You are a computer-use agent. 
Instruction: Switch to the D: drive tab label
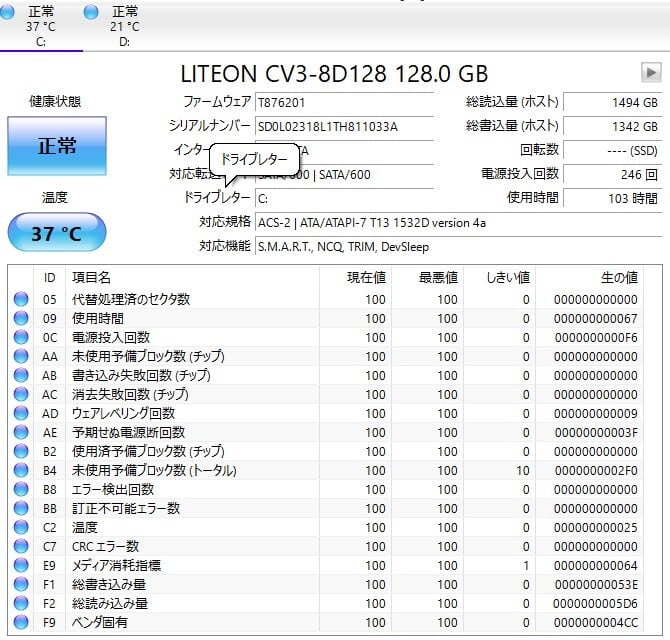click(124, 42)
